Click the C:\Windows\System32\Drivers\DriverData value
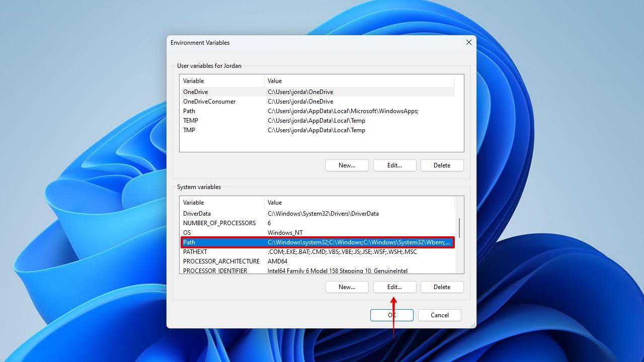The width and height of the screenshot is (644, 362). [323, 214]
